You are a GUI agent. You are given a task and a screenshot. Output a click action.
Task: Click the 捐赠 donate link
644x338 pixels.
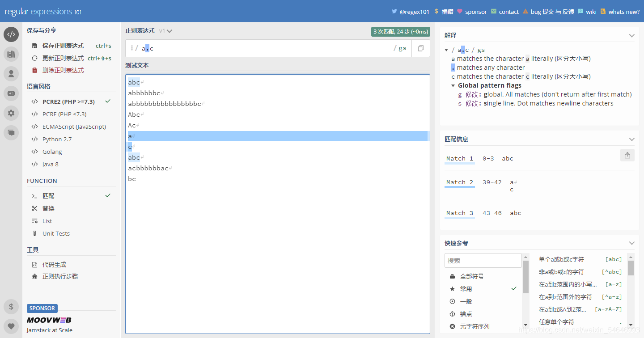pos(444,12)
